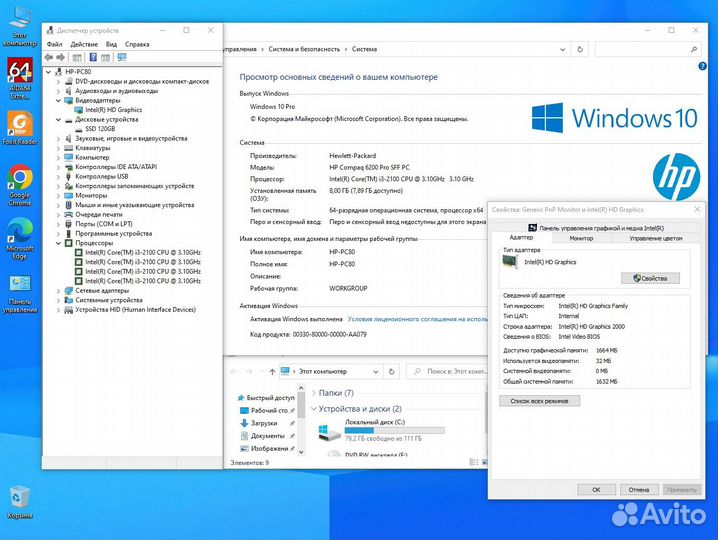
Task: Click Список всех режимов button
Action: pos(539,401)
